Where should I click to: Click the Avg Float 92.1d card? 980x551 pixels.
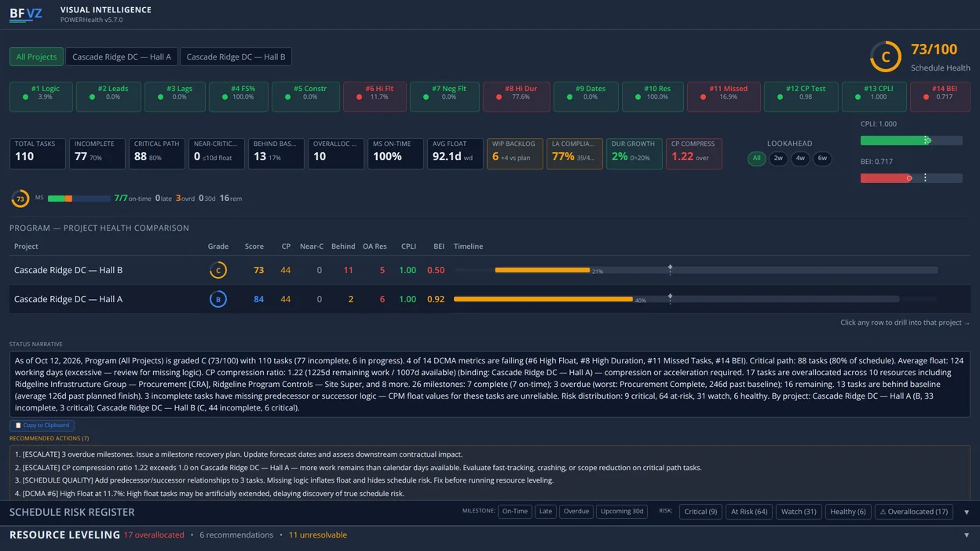click(x=455, y=154)
